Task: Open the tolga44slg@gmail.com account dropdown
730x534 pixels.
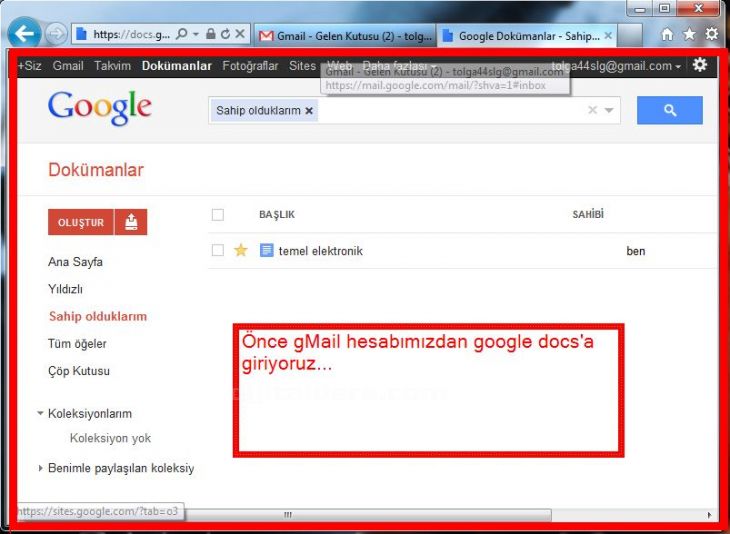Action: [615, 66]
